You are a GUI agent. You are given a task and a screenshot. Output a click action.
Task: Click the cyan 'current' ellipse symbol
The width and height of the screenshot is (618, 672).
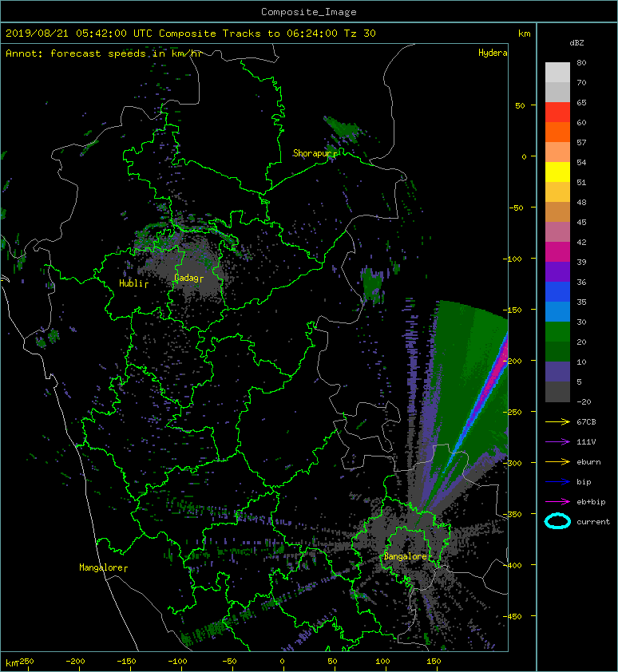(x=557, y=521)
